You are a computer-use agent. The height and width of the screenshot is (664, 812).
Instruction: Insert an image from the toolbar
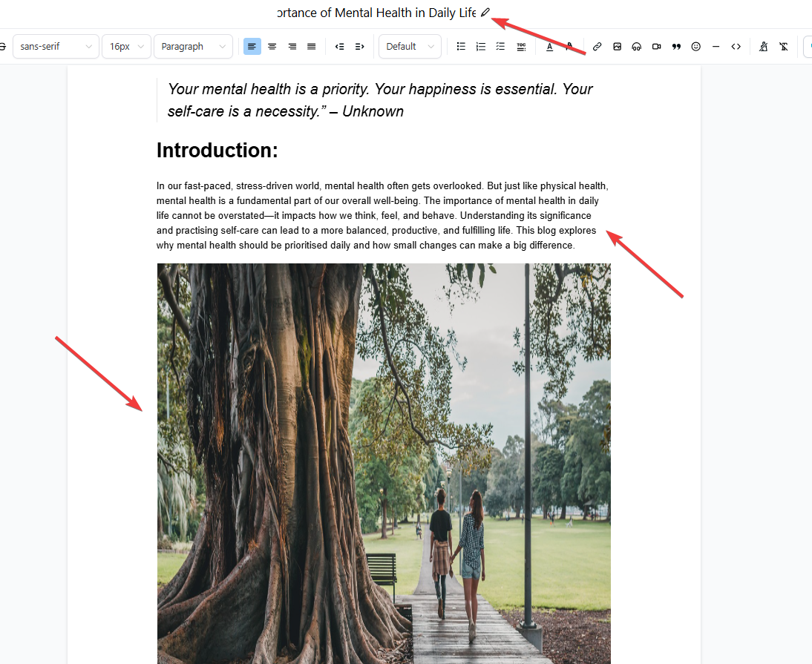point(617,47)
